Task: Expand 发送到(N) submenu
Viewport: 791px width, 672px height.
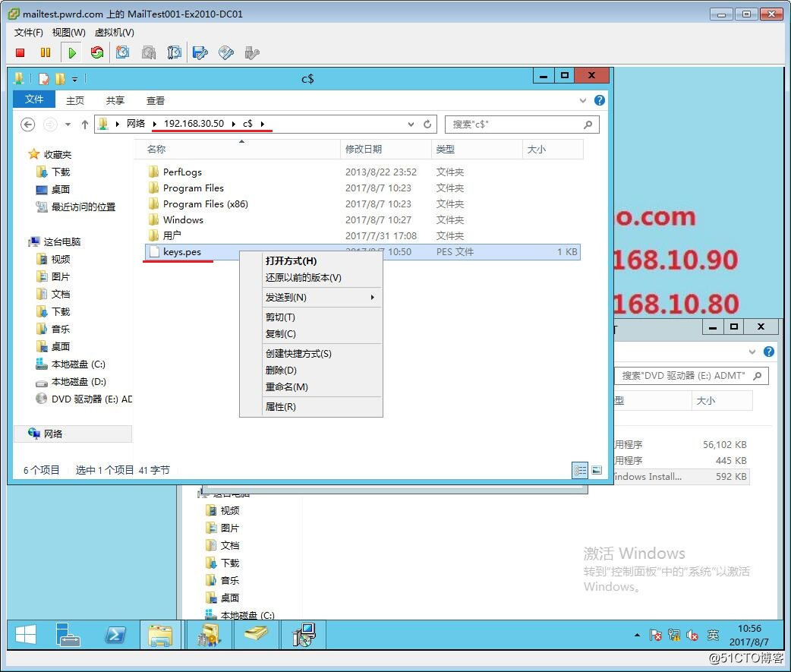Action: pos(310,297)
